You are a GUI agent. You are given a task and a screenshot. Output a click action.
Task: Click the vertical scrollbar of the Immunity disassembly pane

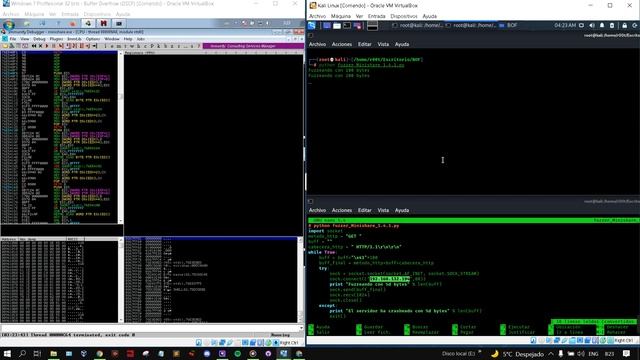[x=120, y=137]
